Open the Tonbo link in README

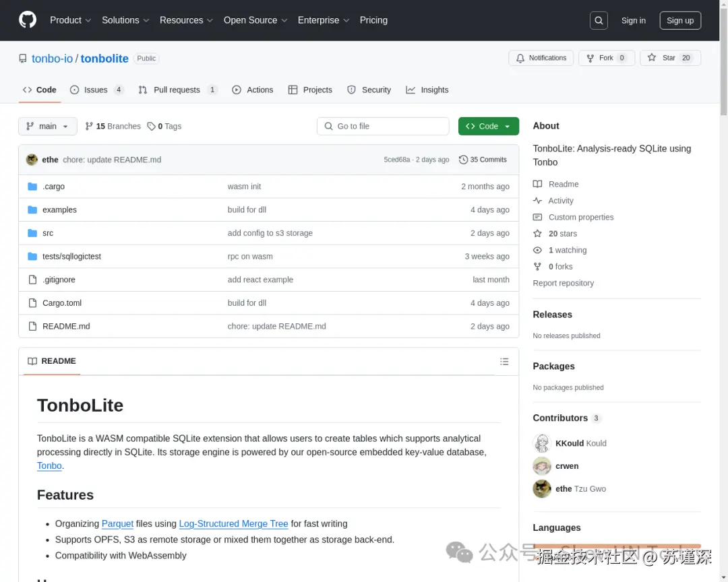49,465
